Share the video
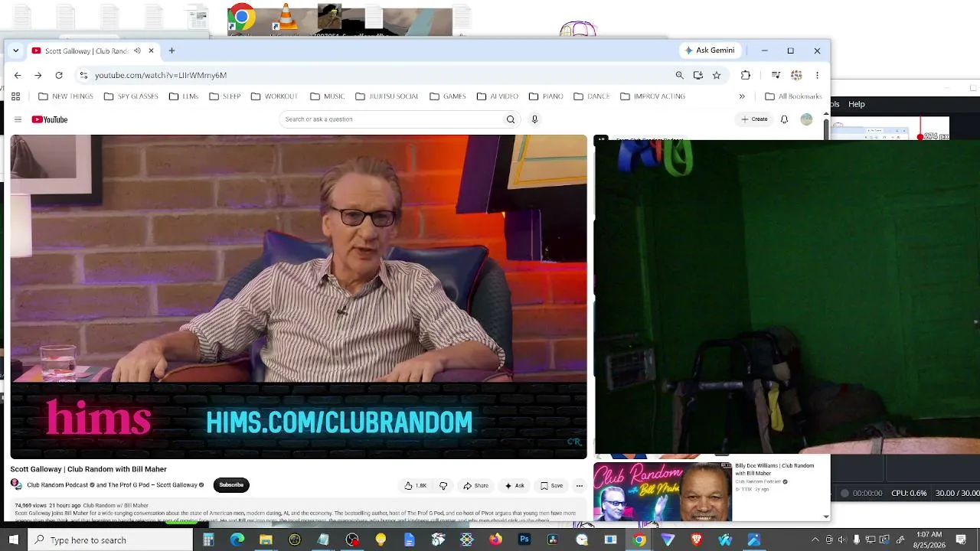980x551 pixels. (x=475, y=485)
